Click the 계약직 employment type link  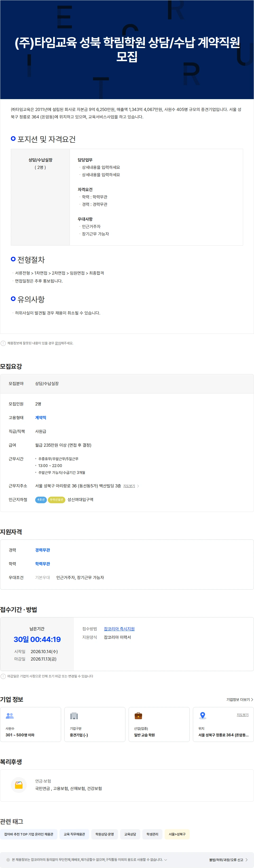tap(40, 418)
